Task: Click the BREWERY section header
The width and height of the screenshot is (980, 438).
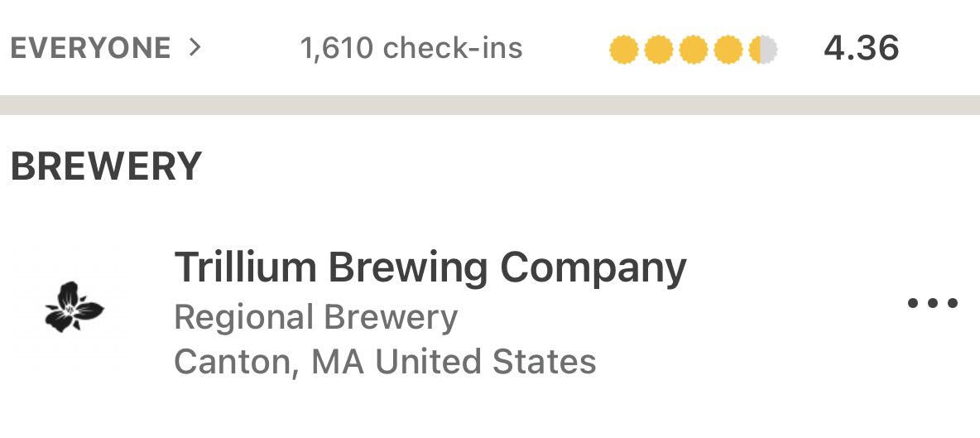Action: point(106,166)
